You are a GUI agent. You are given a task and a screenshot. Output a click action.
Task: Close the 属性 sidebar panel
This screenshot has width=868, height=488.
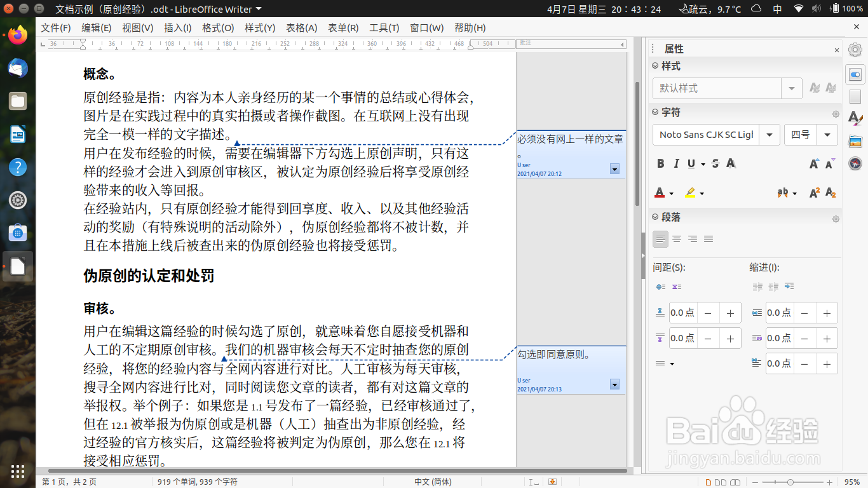click(836, 50)
